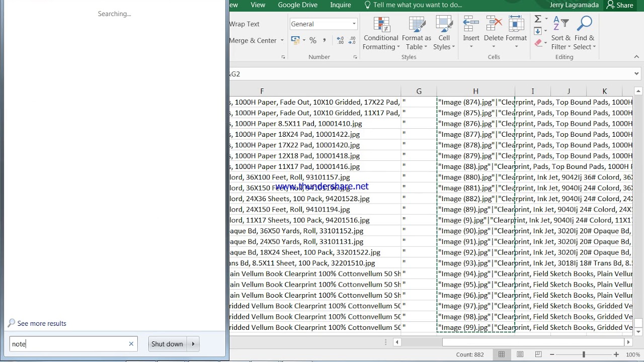Click horizontal scroll left arrow
The height and width of the screenshot is (362, 644).
pyautogui.click(x=397, y=342)
